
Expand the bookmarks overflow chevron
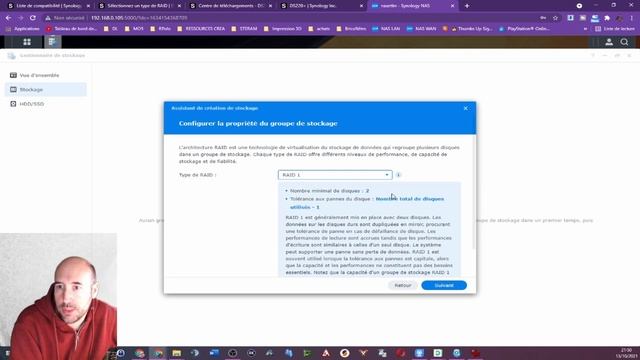585,29
